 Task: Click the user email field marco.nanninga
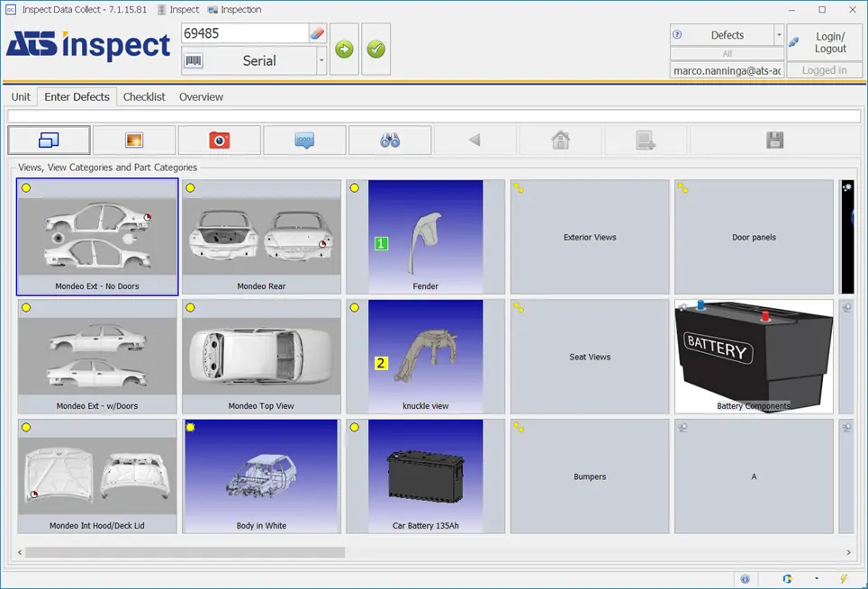[x=727, y=71]
